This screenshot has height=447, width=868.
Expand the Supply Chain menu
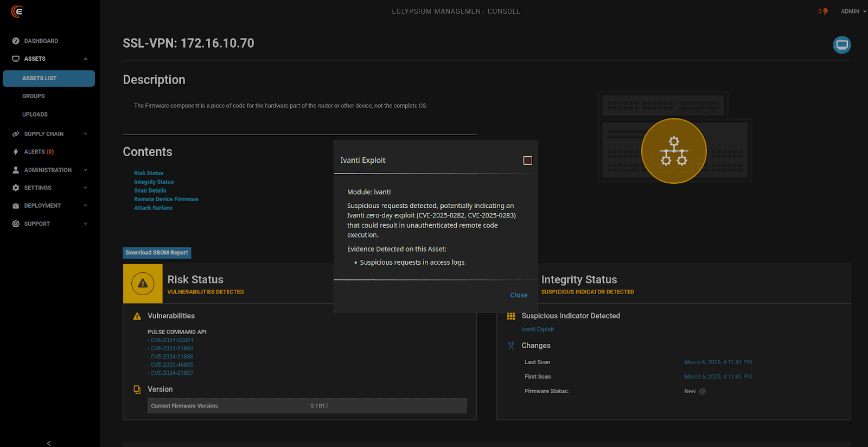coord(85,134)
